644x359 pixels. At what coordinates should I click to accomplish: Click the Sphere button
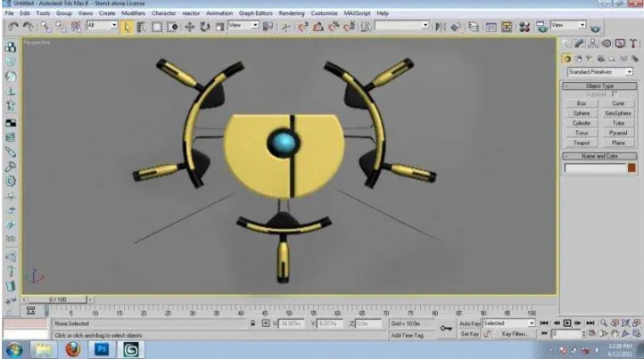point(582,113)
